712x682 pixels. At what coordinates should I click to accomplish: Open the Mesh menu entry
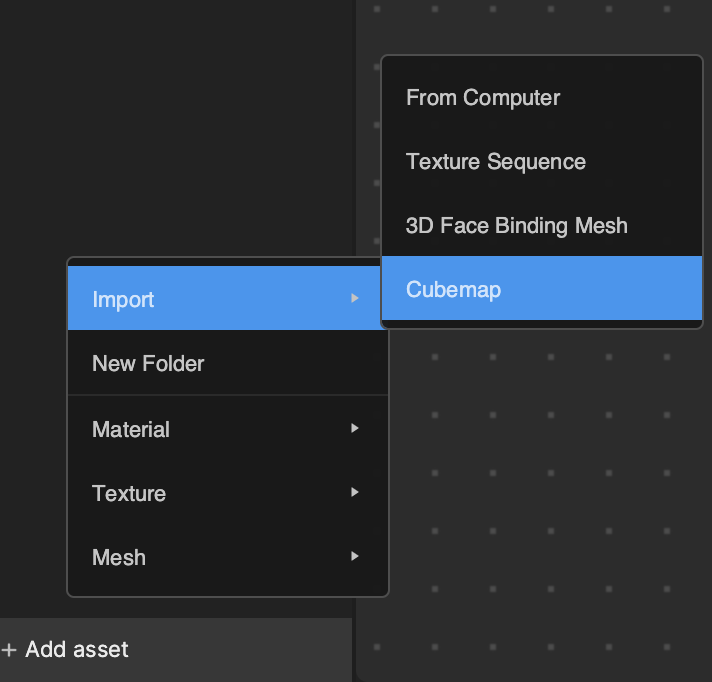point(228,557)
